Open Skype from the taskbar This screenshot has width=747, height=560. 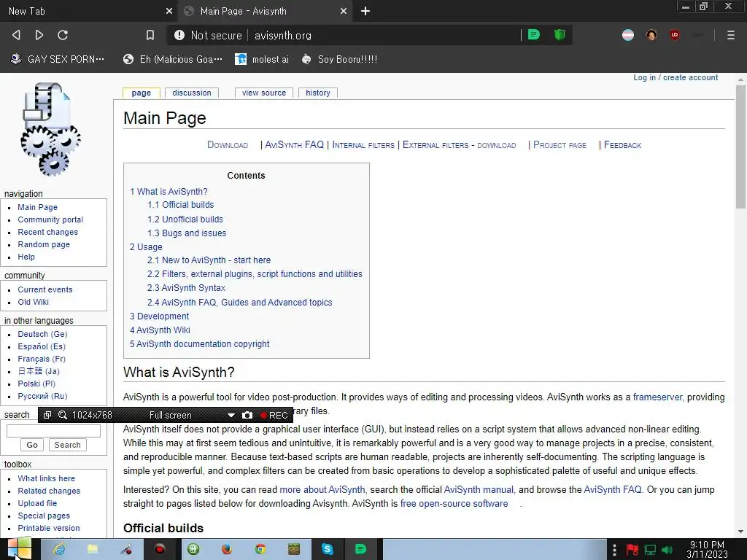(328, 549)
